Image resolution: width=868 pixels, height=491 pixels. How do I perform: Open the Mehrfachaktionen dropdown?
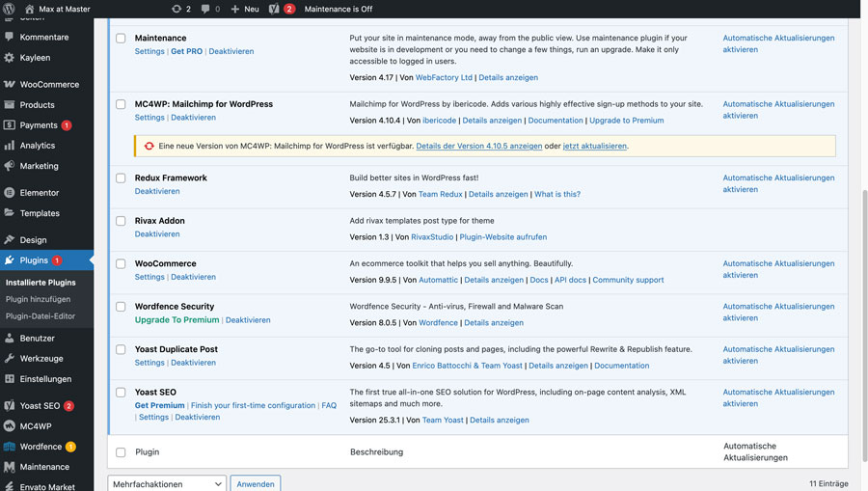[x=167, y=484]
